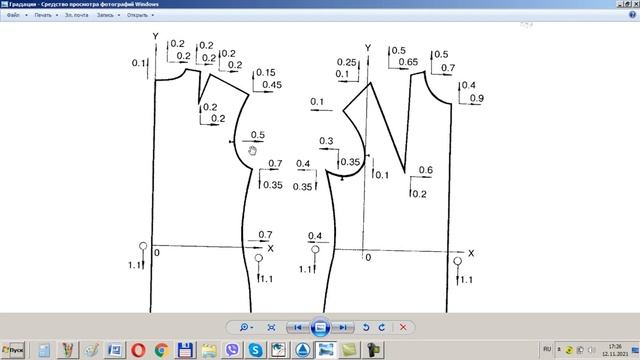The height and width of the screenshot is (360, 640).
Task: Click the Пуск start button
Action: (13, 350)
